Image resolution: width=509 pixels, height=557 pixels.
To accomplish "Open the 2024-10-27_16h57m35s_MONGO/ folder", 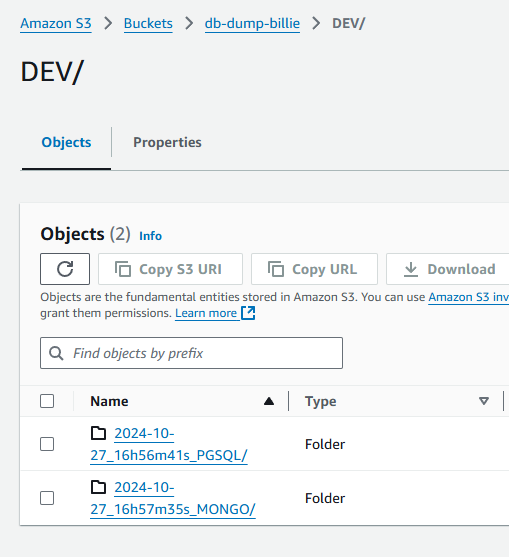I will pos(173,498).
